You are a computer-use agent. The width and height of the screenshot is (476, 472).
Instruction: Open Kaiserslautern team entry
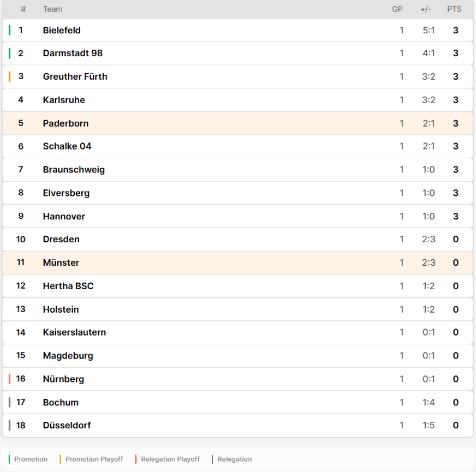pos(237,332)
